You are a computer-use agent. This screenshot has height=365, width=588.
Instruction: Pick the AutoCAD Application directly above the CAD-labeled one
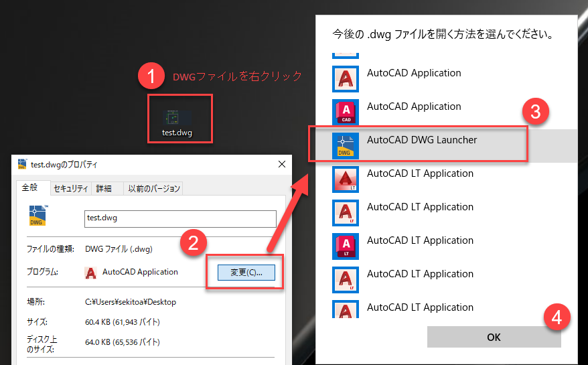point(446,79)
